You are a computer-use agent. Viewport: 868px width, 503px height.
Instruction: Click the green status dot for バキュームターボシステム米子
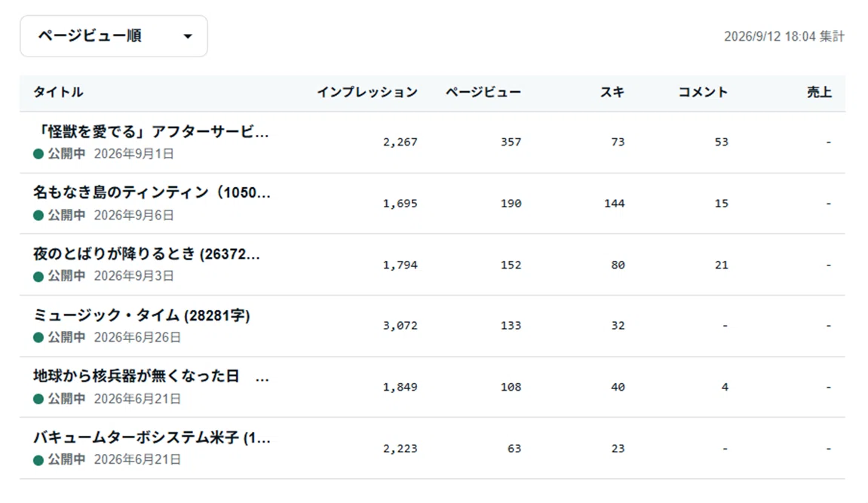click(38, 460)
